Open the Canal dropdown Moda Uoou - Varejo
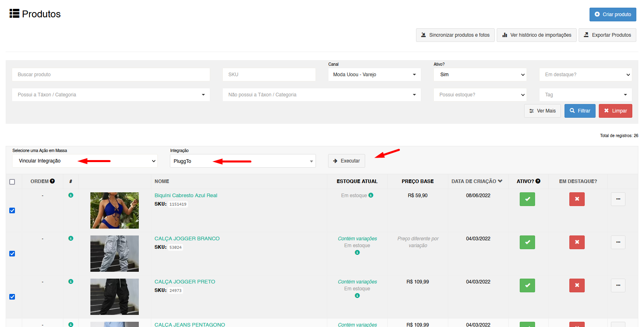This screenshot has height=327, width=644. (374, 75)
